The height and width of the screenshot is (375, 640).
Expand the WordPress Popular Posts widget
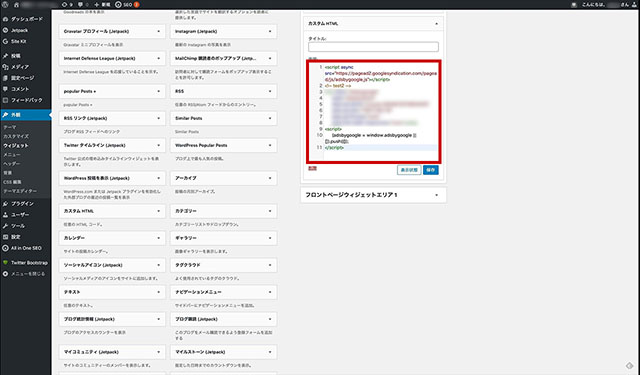coord(270,145)
